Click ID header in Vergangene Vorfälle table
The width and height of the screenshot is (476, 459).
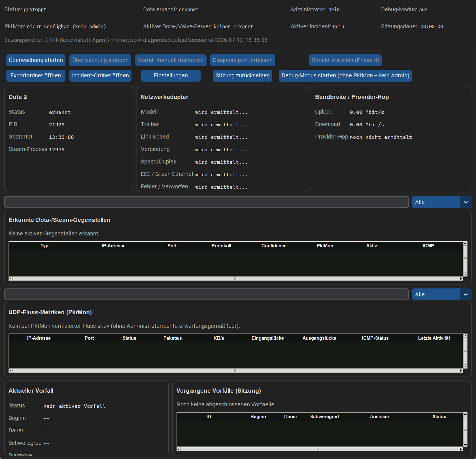coord(209,416)
